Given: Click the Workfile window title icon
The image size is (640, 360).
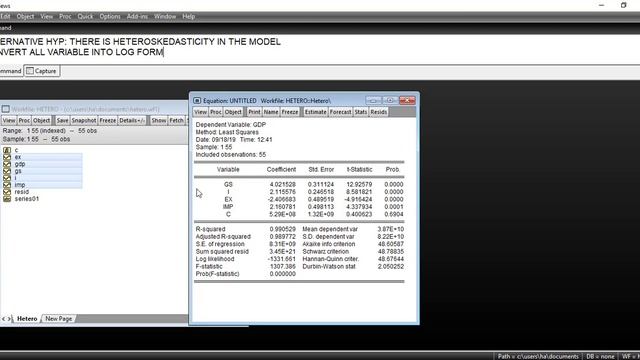Looking at the screenshot, I should point(6,109).
